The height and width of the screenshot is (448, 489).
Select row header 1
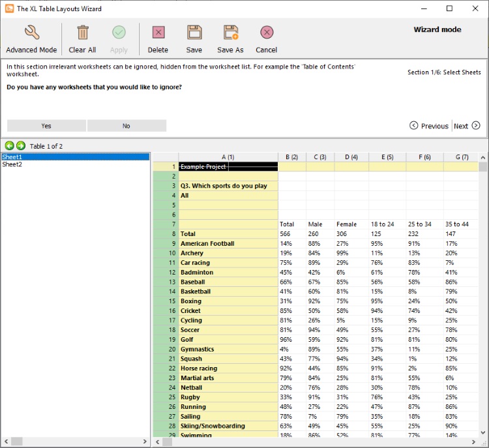tap(166, 166)
